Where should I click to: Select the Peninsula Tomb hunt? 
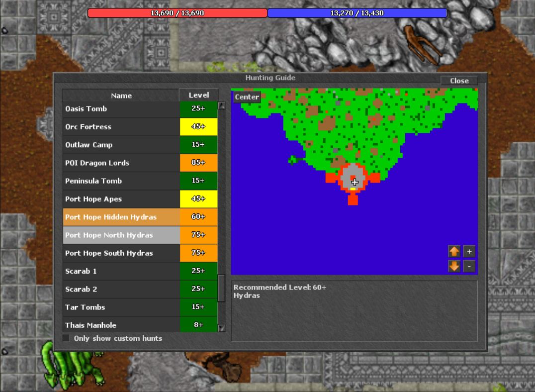click(x=140, y=181)
